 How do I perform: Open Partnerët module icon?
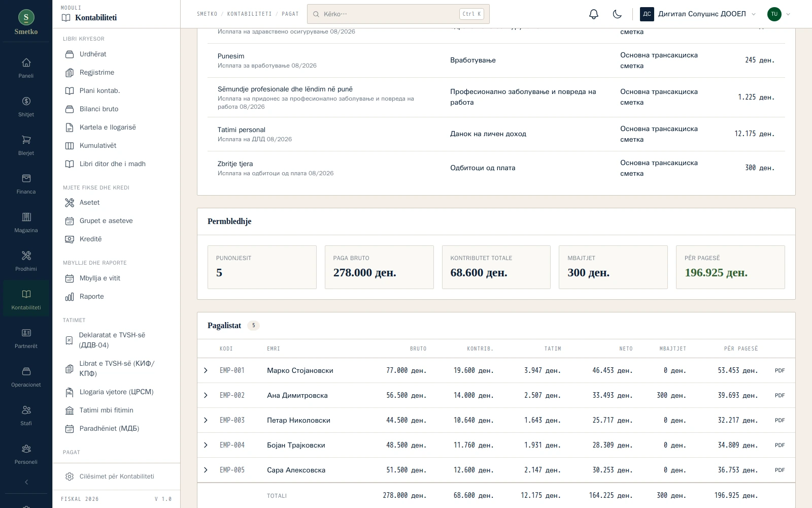pyautogui.click(x=26, y=338)
